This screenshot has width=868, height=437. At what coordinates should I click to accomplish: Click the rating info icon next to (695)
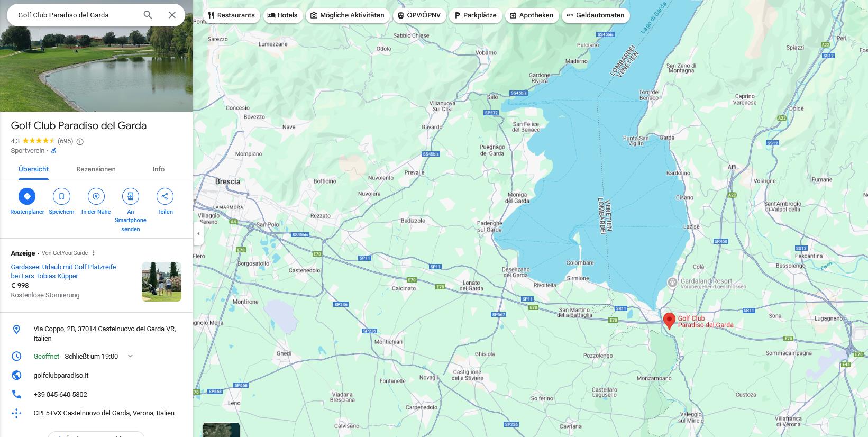80,142
